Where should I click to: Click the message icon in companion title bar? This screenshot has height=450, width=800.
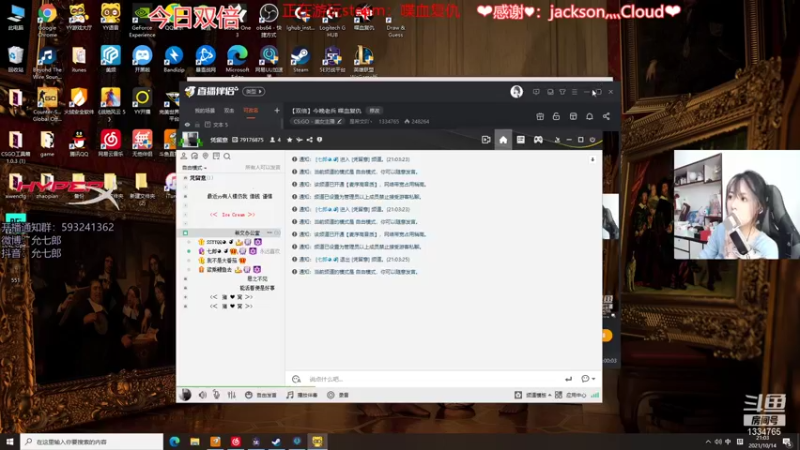[536, 92]
